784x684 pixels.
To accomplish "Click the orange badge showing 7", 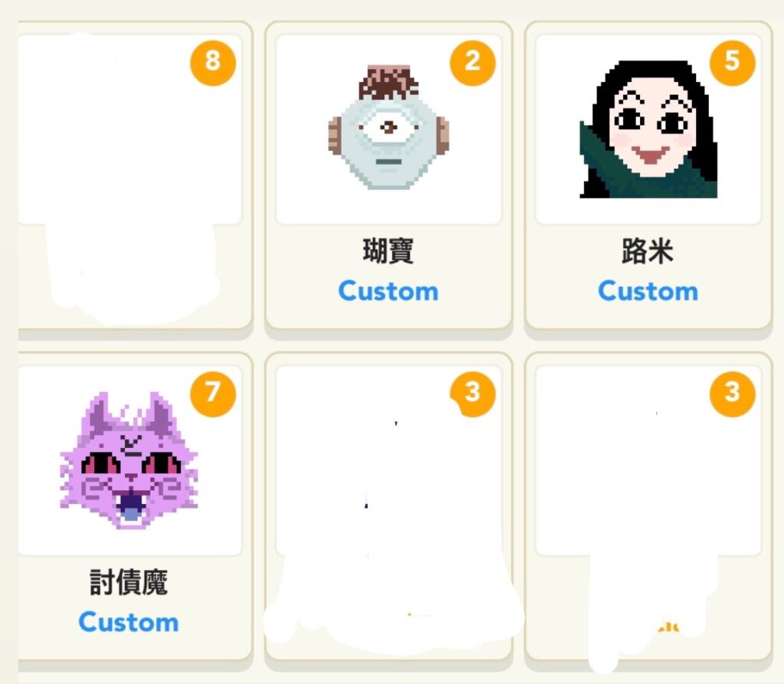I will (213, 394).
